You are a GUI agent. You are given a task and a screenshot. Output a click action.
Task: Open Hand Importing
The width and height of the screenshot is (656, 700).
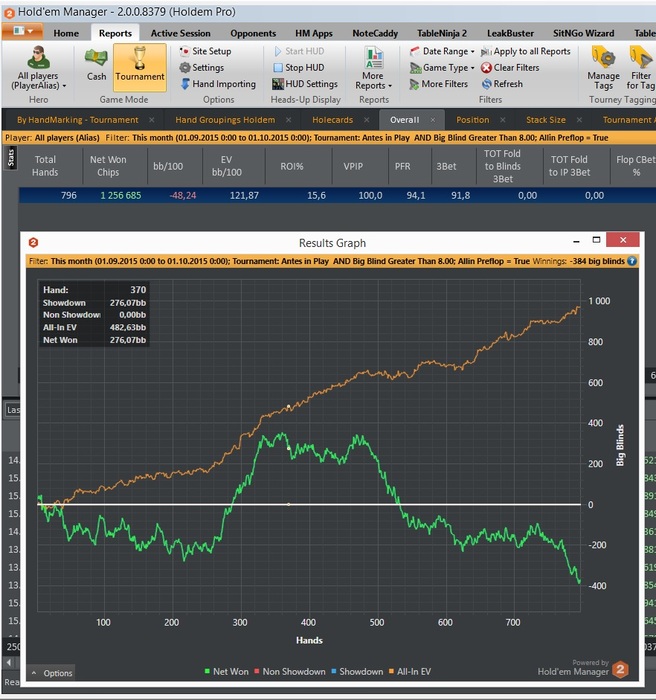click(218, 84)
